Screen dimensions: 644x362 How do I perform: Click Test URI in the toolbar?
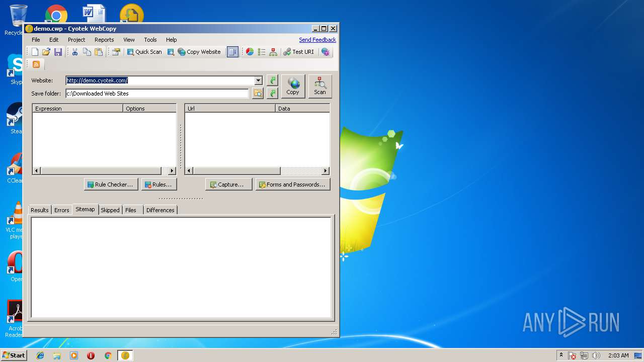click(298, 52)
